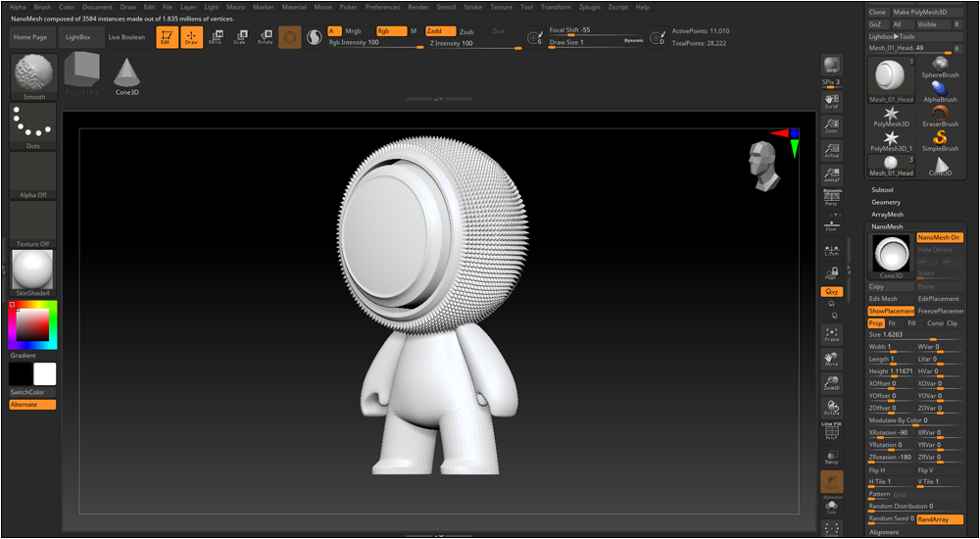Viewport: 980px width, 539px height.
Task: Toggle the Floor grid icon
Action: 831,225
